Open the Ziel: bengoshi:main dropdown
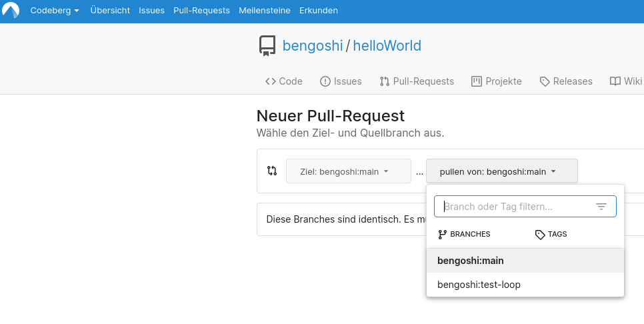Screen dimensions: 644x324 349,171
